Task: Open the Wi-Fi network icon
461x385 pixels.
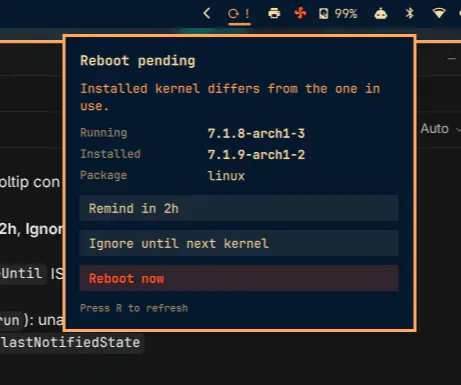Action: click(x=439, y=13)
